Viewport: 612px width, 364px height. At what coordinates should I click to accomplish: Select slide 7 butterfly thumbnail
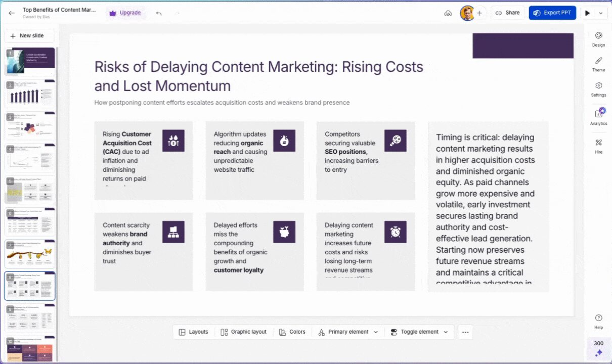[30, 254]
